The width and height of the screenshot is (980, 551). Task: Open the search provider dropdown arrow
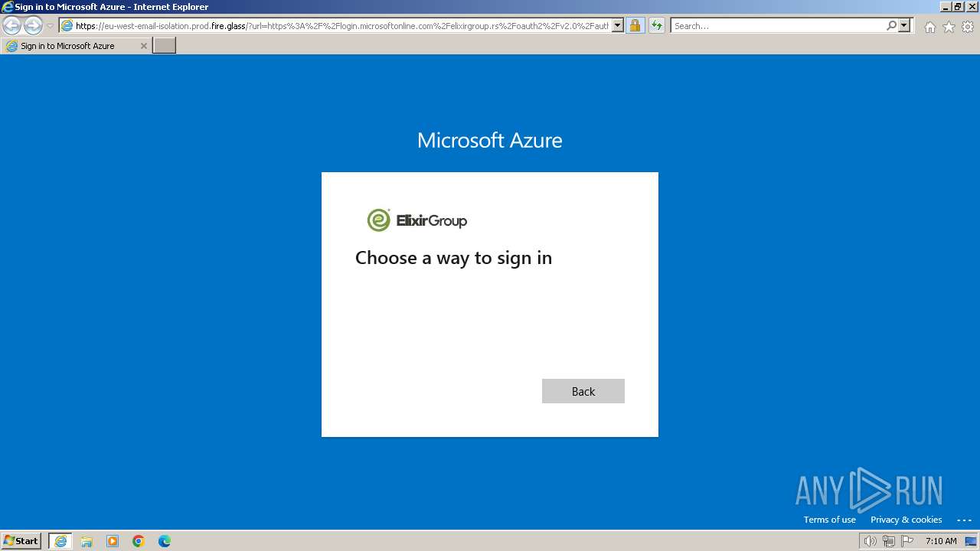(904, 26)
